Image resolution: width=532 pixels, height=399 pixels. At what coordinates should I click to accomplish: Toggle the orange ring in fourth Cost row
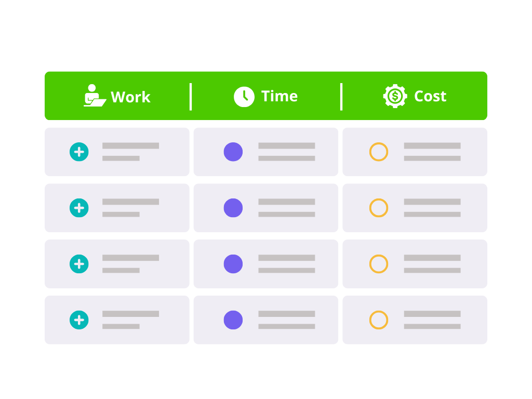pyautogui.click(x=379, y=320)
